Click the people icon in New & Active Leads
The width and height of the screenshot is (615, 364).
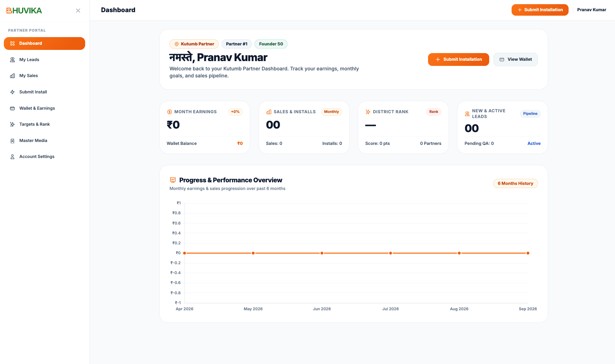[x=467, y=114]
